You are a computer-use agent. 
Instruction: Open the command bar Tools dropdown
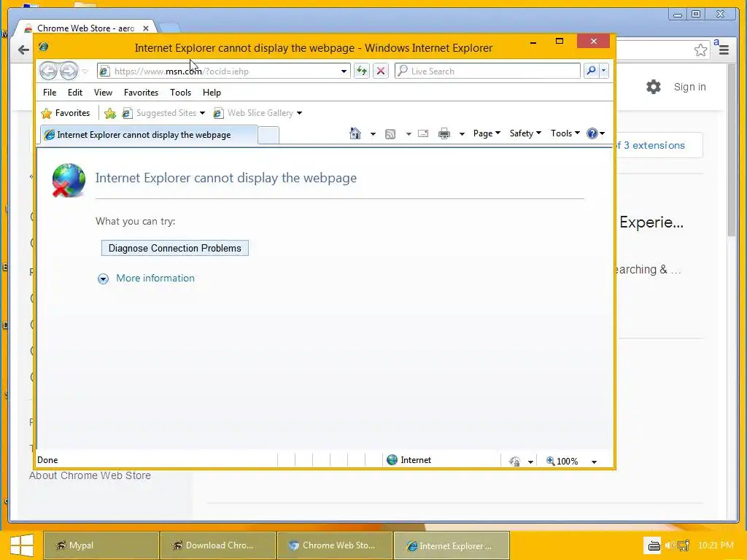[x=565, y=133]
